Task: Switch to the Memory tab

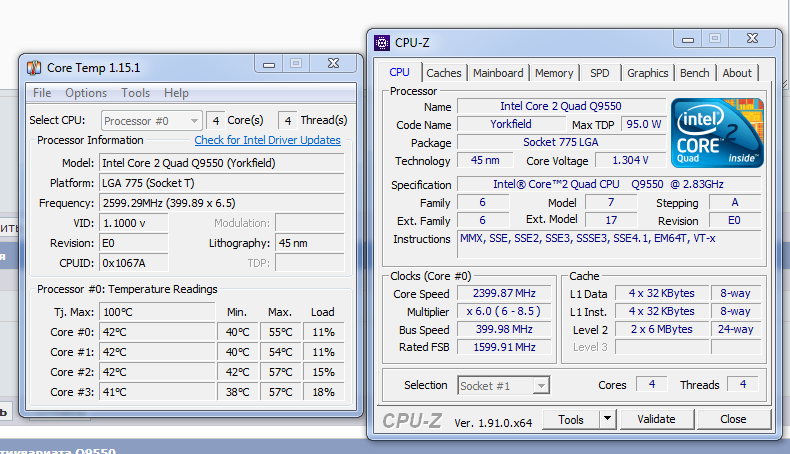Action: (554, 73)
